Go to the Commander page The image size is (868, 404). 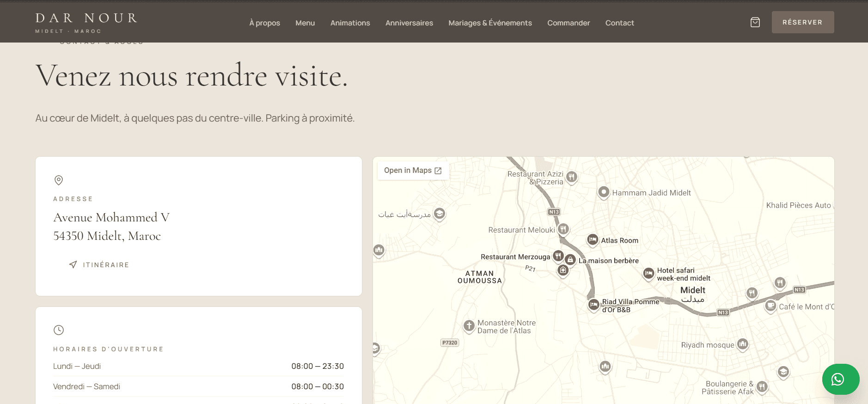point(568,23)
